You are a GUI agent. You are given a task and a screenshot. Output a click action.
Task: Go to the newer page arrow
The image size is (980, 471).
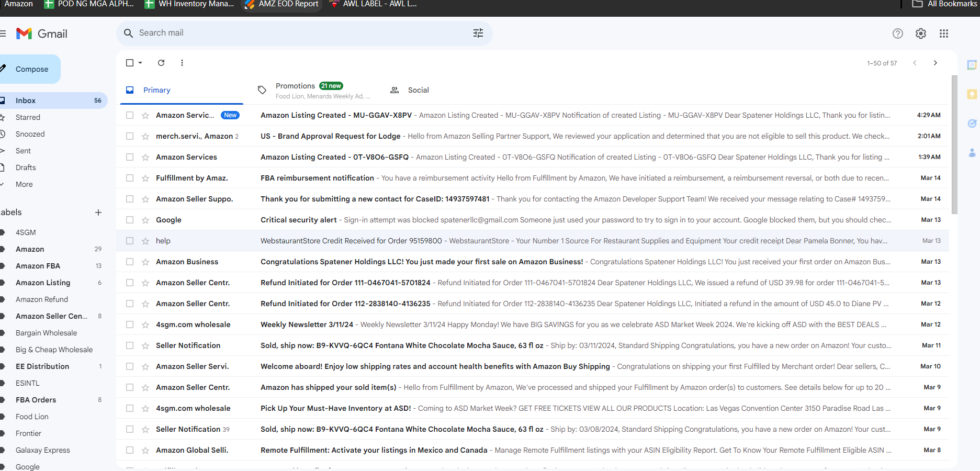tap(915, 63)
